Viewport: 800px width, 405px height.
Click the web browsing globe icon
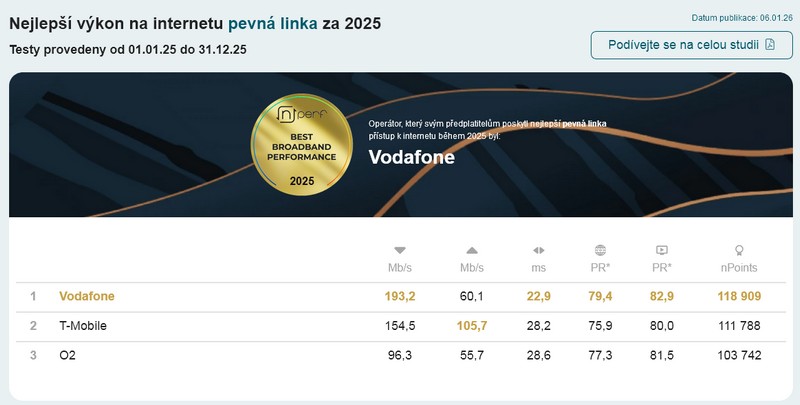click(x=600, y=250)
